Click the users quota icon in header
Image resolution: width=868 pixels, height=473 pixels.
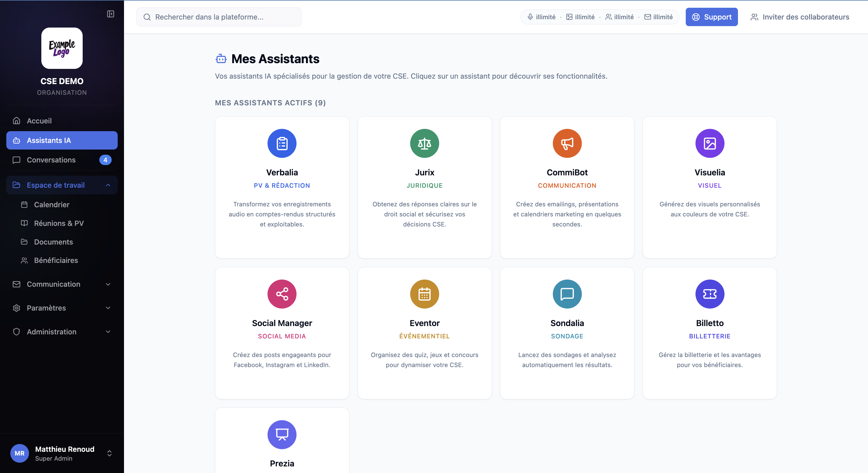pos(608,17)
